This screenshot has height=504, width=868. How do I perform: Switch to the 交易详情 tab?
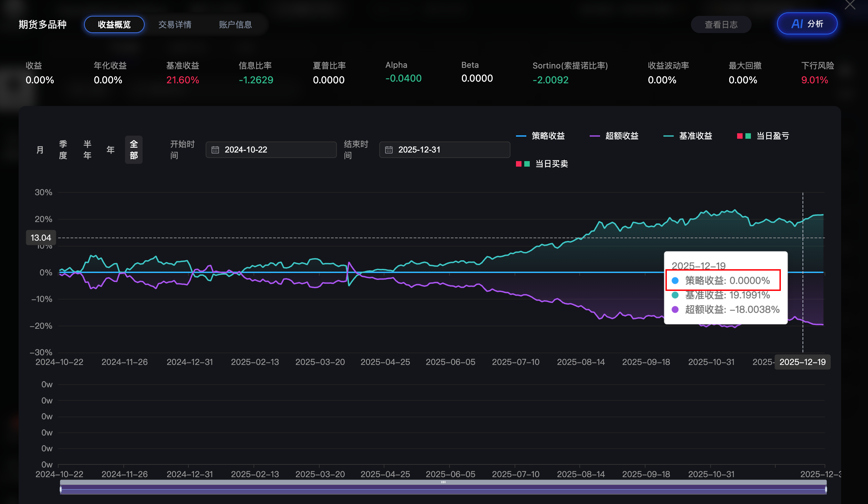[175, 24]
